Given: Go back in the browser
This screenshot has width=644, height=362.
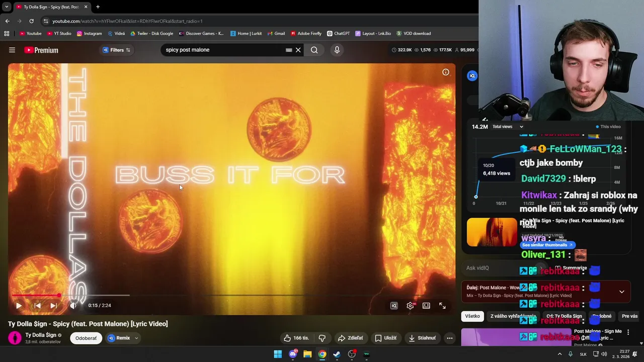Looking at the screenshot, I should pos(7,21).
